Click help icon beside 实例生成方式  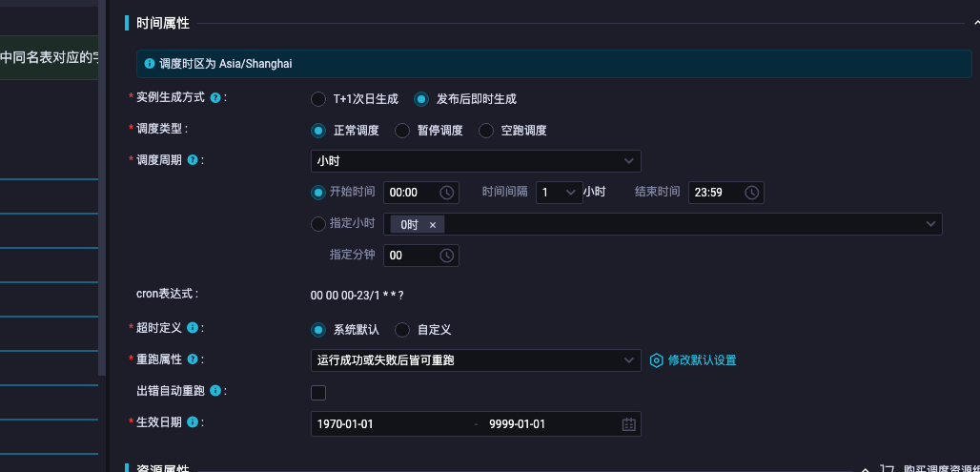click(215, 98)
